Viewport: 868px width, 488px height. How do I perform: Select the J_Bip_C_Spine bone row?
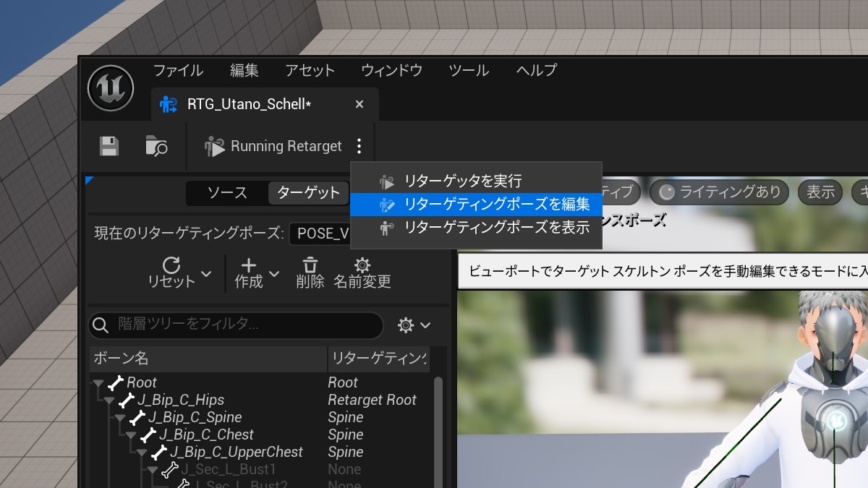point(260,417)
